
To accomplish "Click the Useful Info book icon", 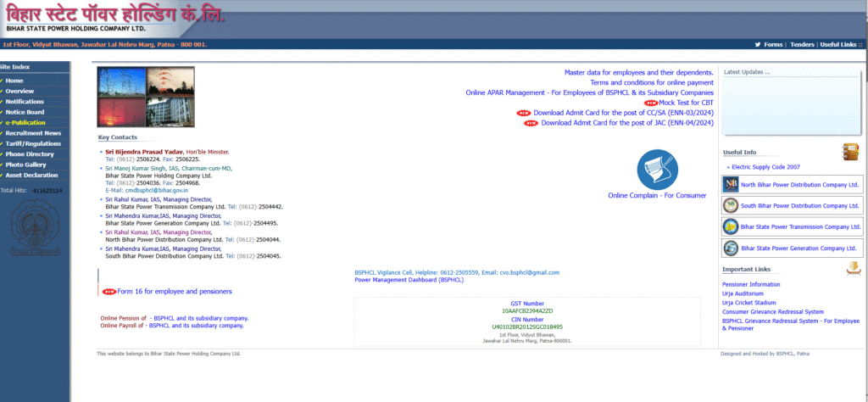I will [x=850, y=152].
